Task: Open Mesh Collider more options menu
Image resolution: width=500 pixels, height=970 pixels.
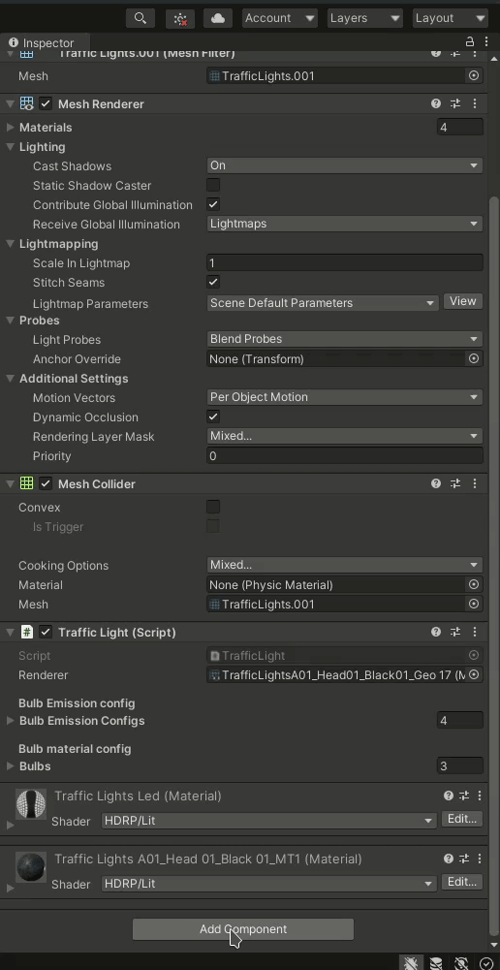Action: [475, 483]
